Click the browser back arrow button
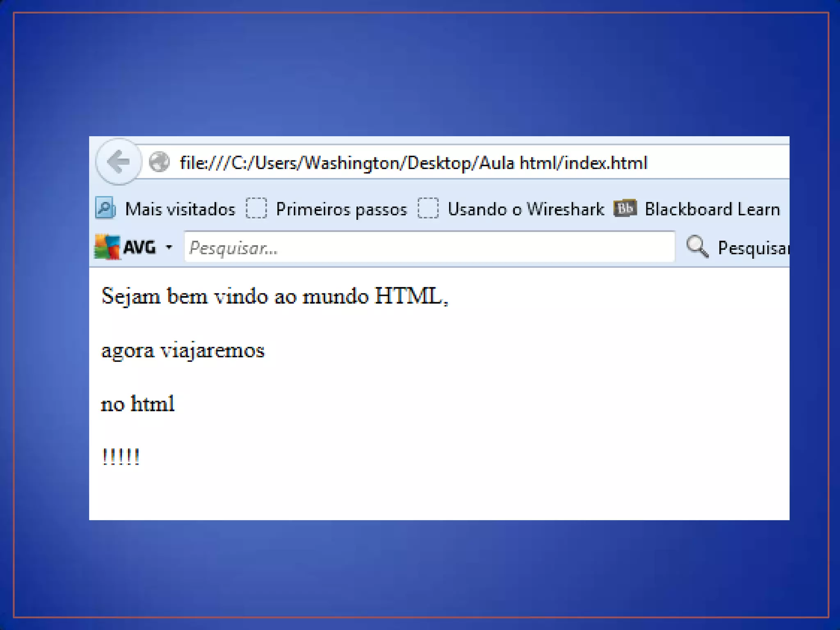The width and height of the screenshot is (840, 630). pos(119,162)
